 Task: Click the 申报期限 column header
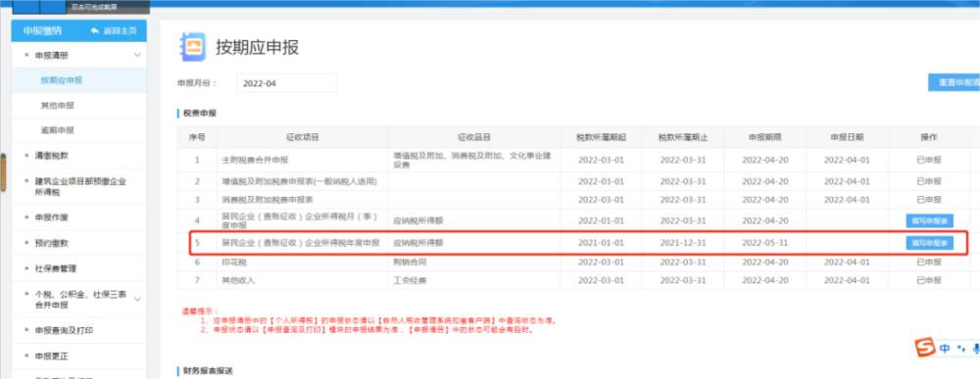coord(765,137)
